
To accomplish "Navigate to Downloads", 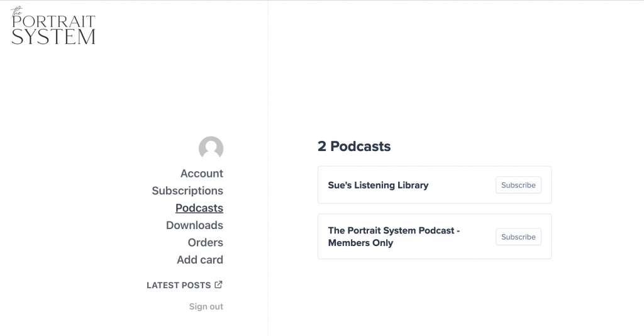I will tap(195, 225).
